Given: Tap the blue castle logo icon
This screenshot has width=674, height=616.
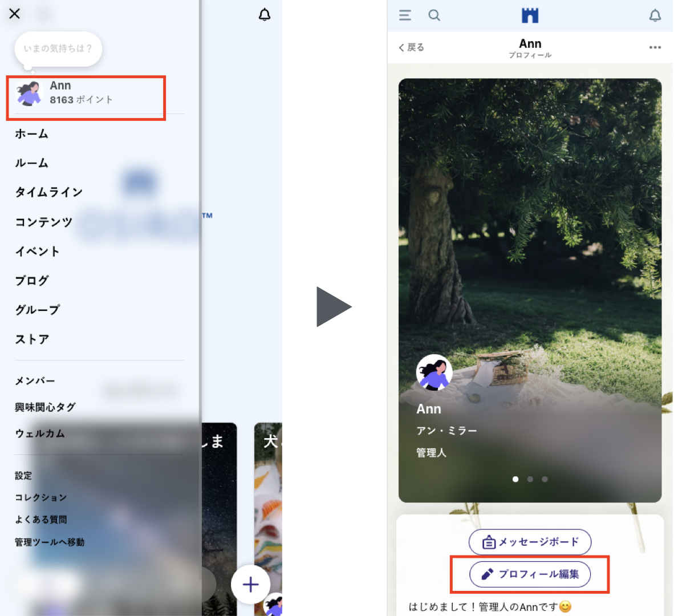Looking at the screenshot, I should pos(530,15).
